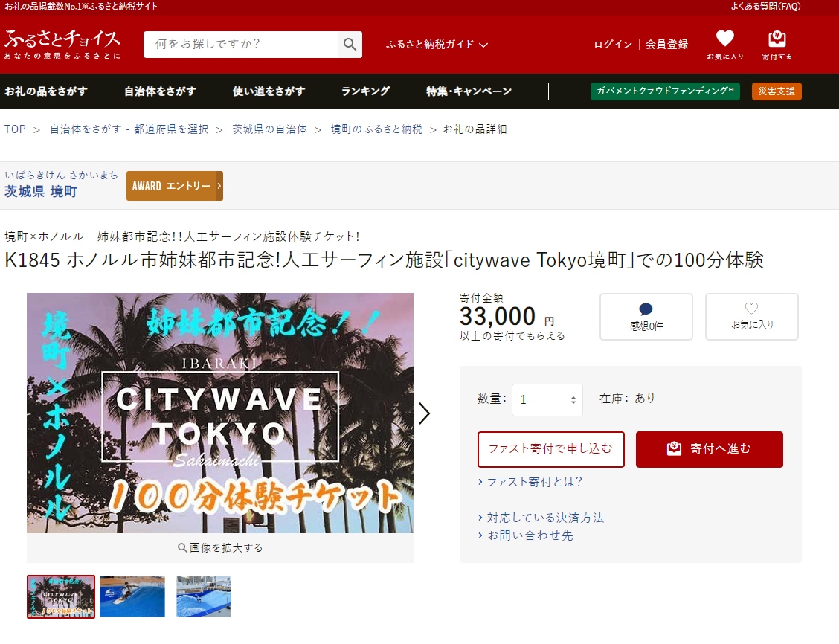Open the AWARD エントリー banner
Image resolution: width=839 pixels, height=644 pixels.
pos(175,186)
